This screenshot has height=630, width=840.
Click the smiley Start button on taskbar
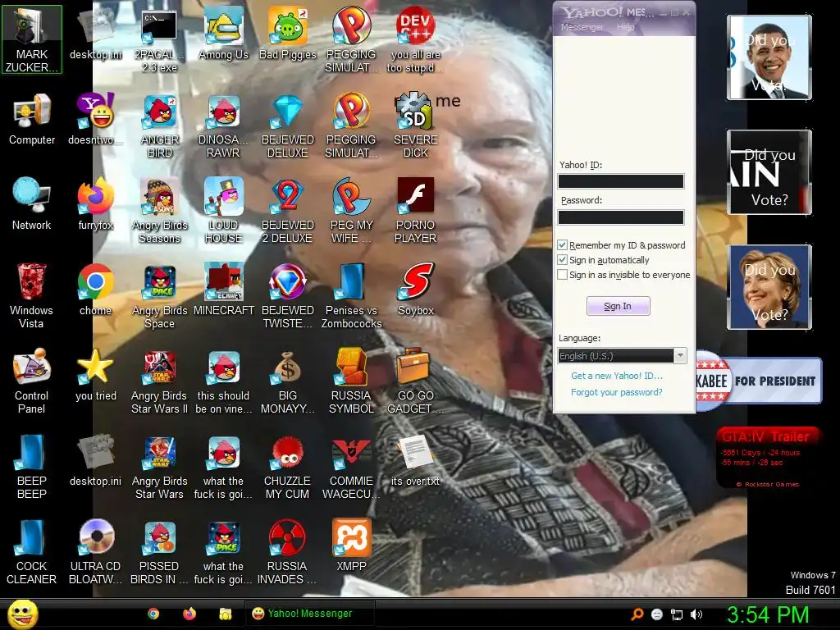tap(22, 614)
